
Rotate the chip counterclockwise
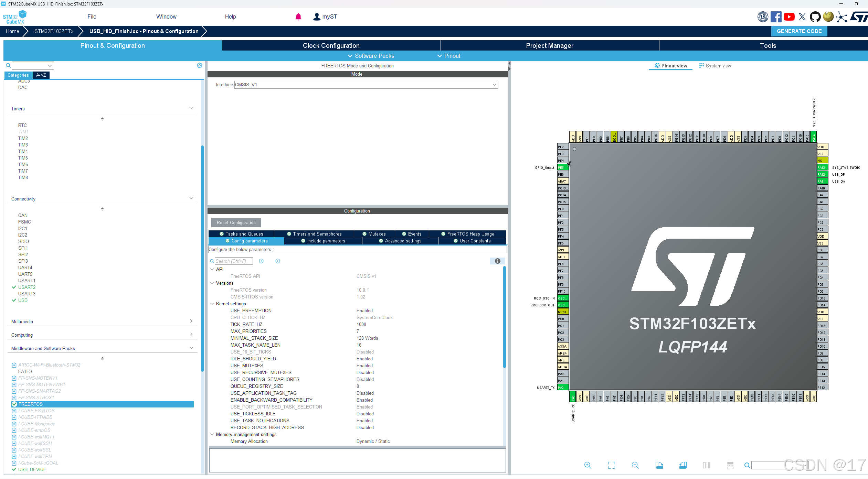point(683,465)
